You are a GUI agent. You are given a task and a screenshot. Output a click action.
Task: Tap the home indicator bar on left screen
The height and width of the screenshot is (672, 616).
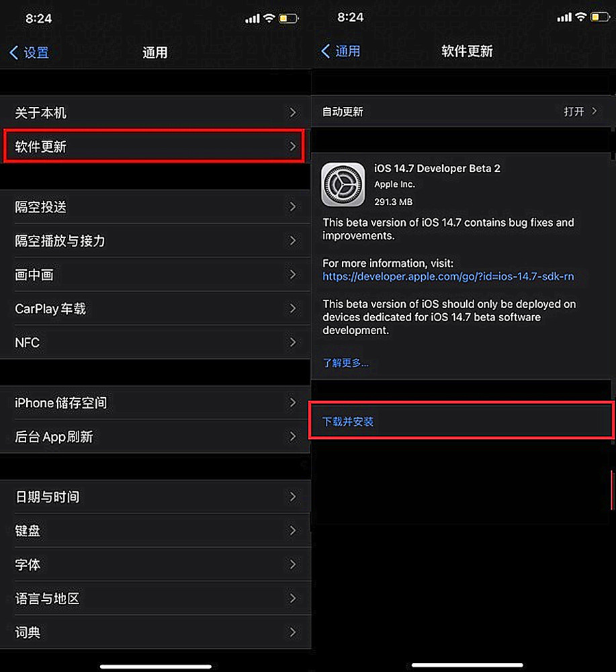(155, 667)
